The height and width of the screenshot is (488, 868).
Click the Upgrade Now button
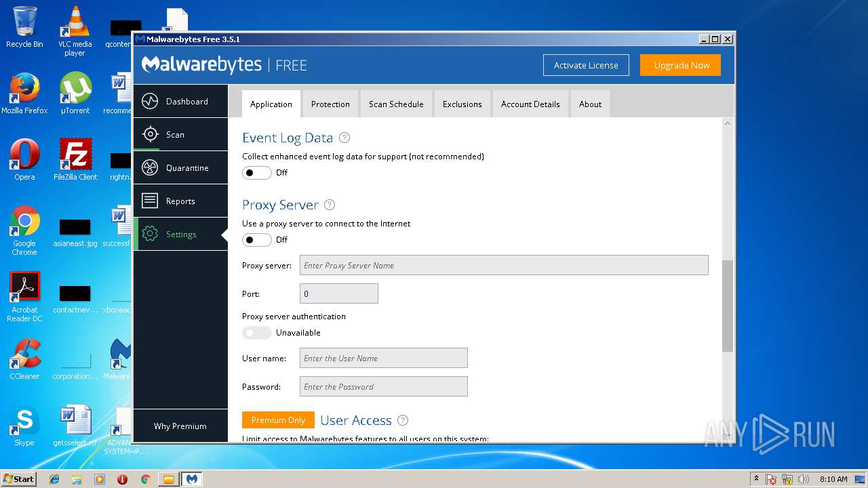point(682,65)
